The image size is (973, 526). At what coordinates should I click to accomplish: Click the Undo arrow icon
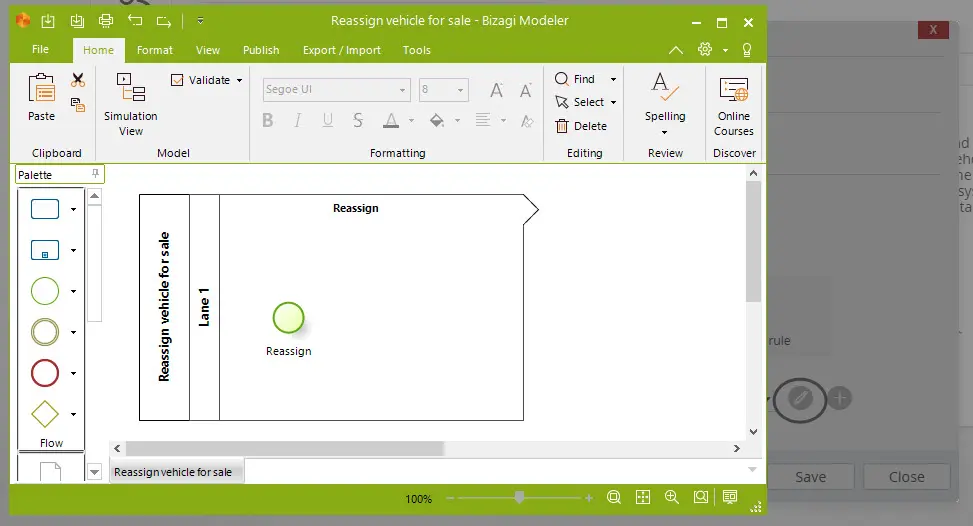tap(135, 21)
